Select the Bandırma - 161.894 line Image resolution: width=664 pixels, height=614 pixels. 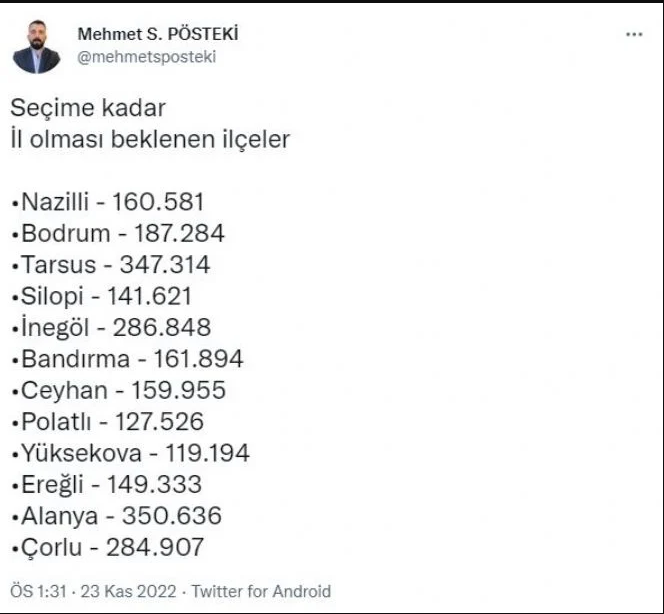[x=127, y=359]
